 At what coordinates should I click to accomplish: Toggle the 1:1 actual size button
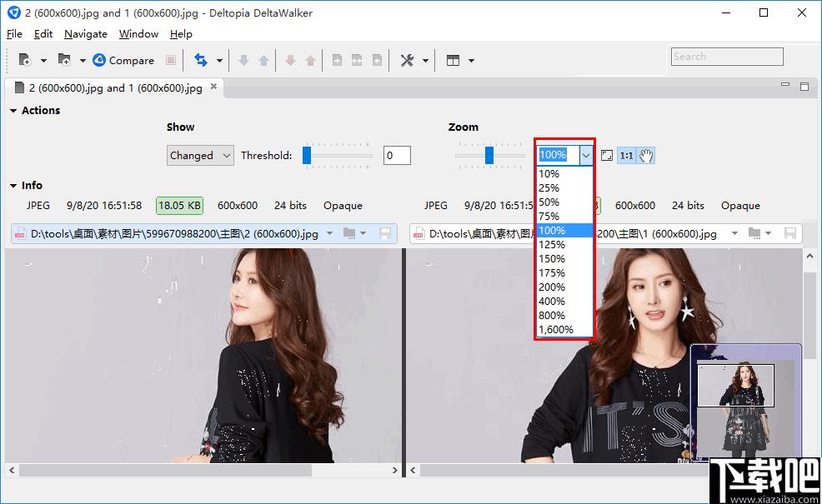[x=626, y=155]
